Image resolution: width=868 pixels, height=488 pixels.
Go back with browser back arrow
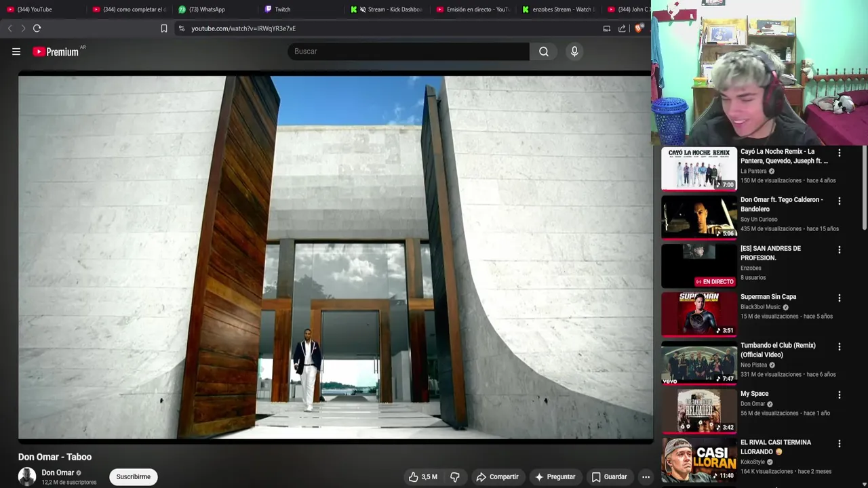tap(9, 28)
